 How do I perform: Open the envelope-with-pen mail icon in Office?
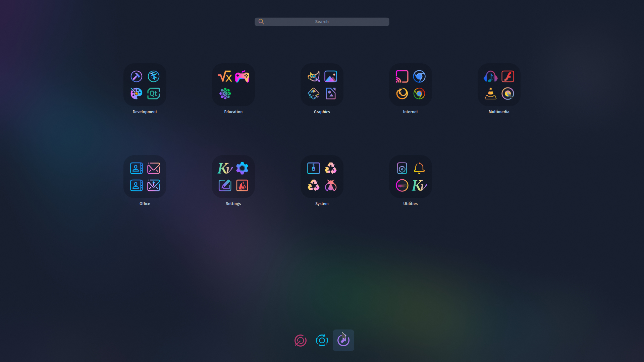pyautogui.click(x=154, y=168)
